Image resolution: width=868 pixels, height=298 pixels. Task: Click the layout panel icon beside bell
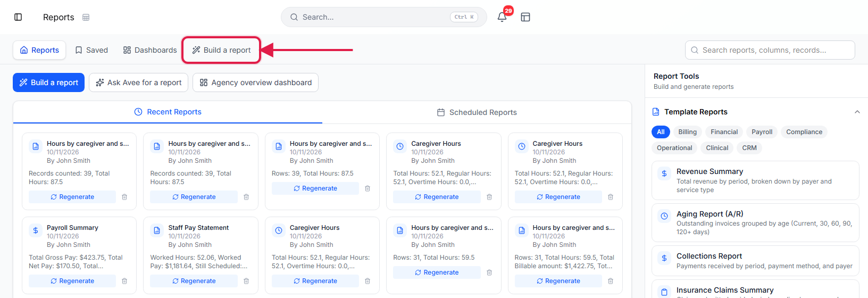point(525,17)
